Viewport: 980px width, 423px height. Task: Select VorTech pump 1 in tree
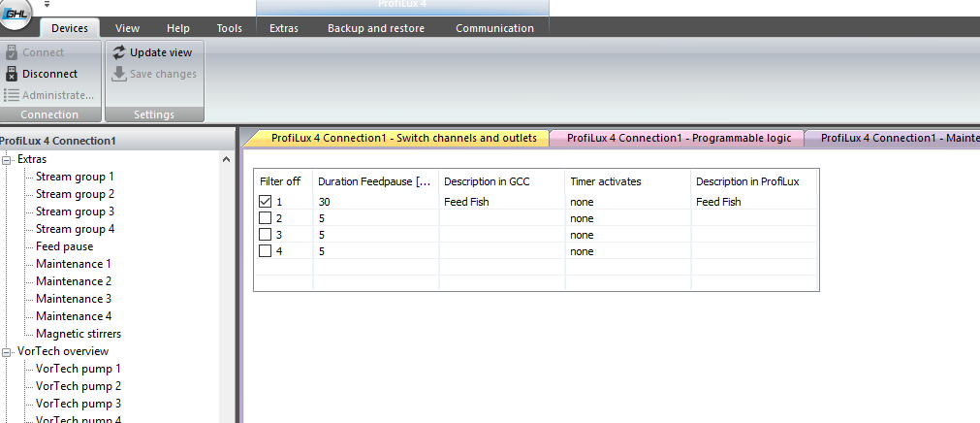click(x=79, y=370)
